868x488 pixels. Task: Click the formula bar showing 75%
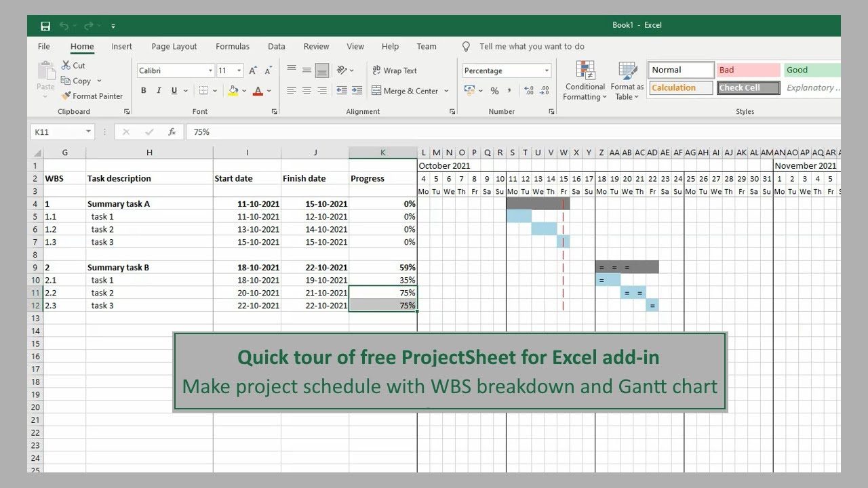[x=513, y=132]
